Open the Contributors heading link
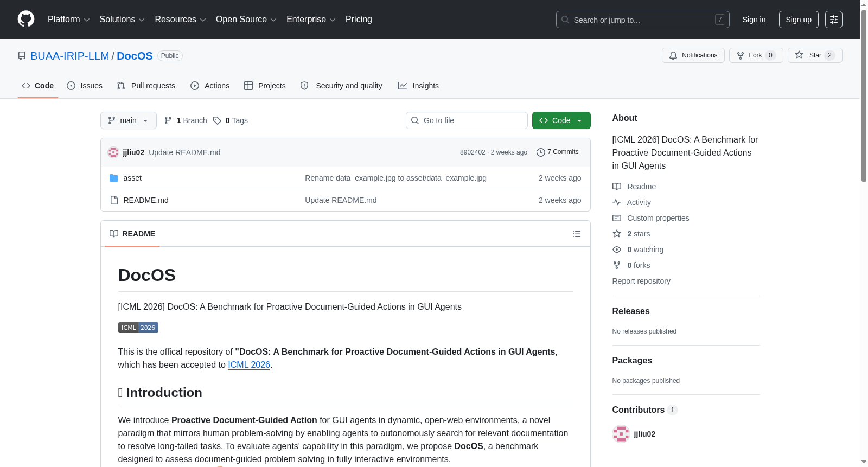The height and width of the screenshot is (467, 868). pyautogui.click(x=645, y=410)
